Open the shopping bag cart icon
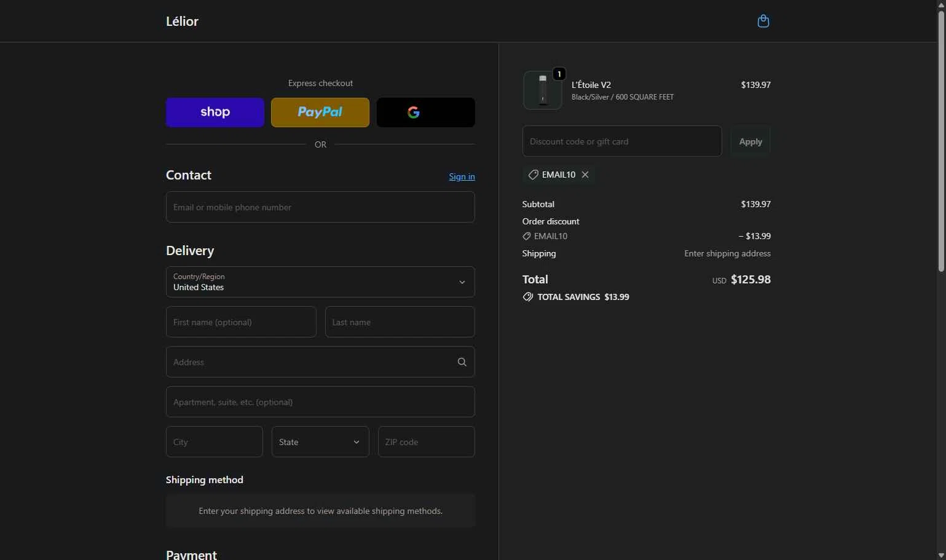Image resolution: width=946 pixels, height=560 pixels. click(763, 21)
